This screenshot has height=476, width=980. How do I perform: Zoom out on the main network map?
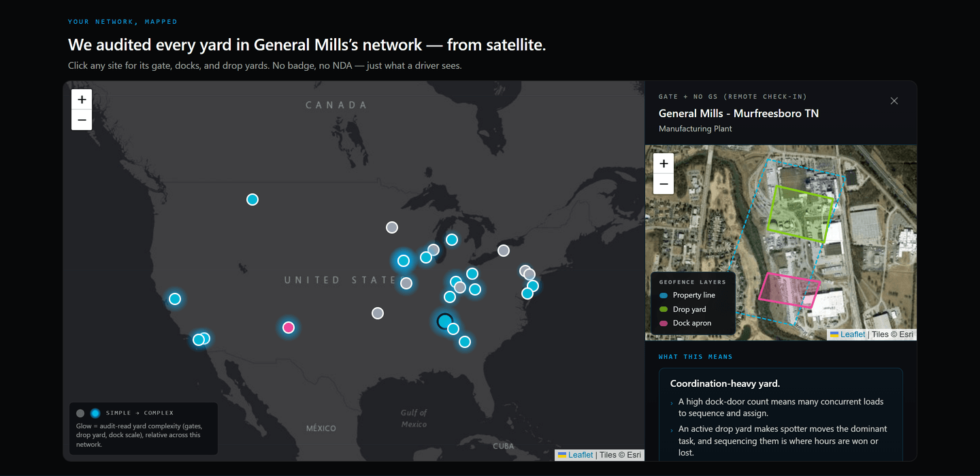(x=82, y=120)
